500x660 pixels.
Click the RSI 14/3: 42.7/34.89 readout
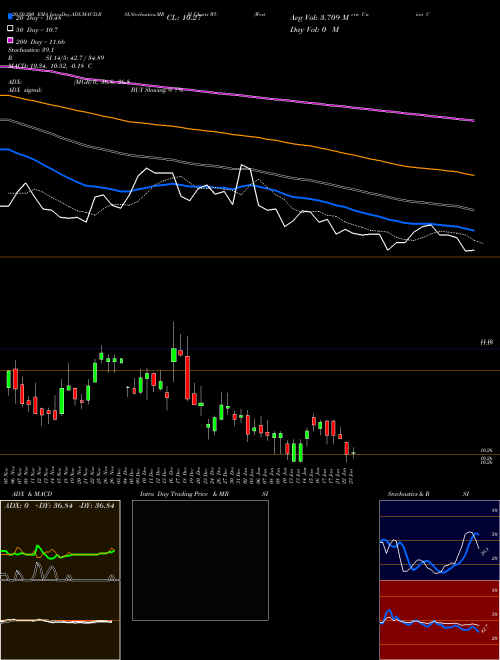click(56, 58)
